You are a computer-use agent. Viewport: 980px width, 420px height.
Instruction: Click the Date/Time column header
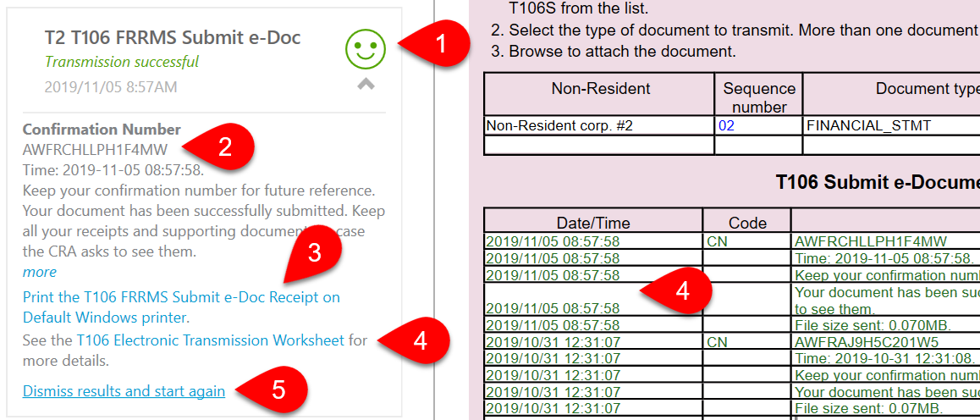592,223
